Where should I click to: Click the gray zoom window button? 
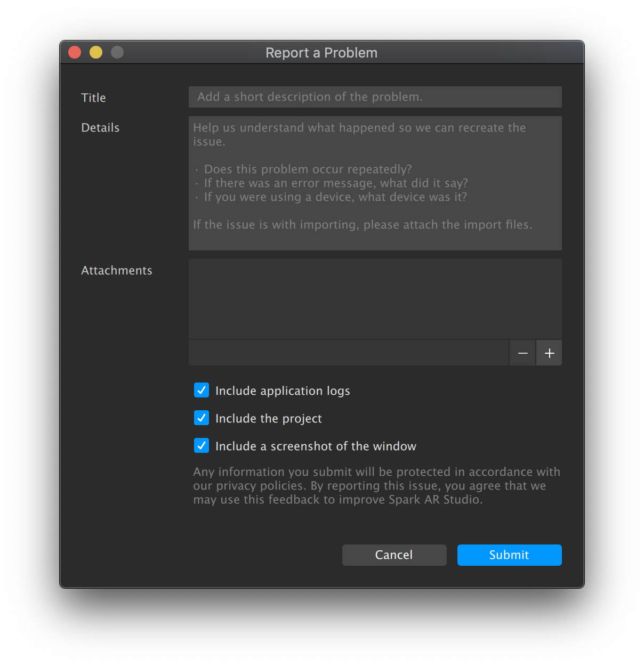(x=117, y=52)
